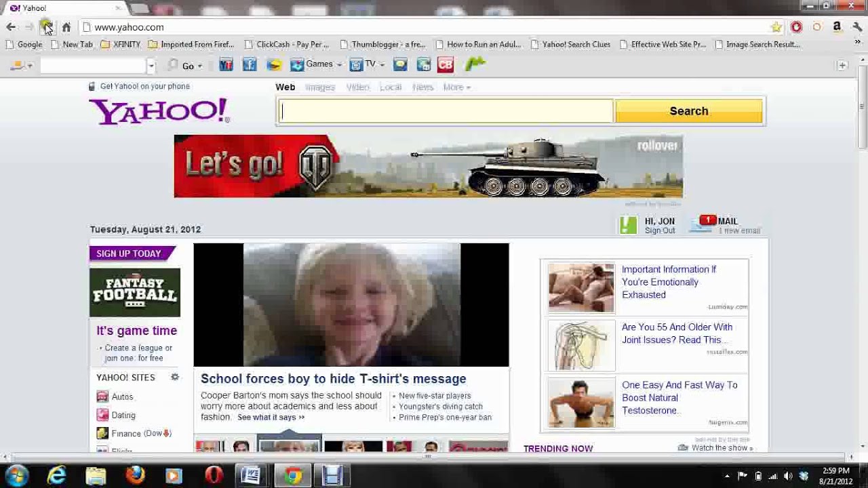Click the Yahoo! logo

coord(159,111)
